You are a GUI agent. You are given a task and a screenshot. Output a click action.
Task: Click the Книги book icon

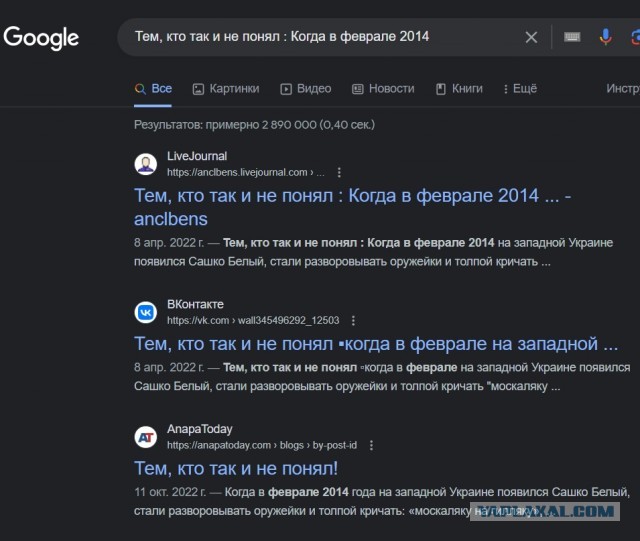point(441,89)
